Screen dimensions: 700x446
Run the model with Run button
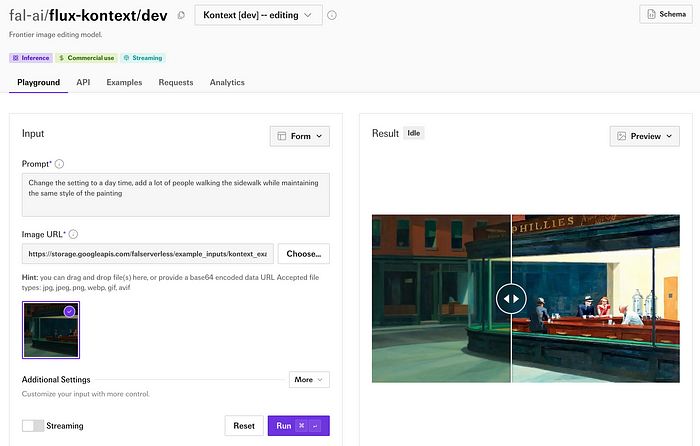tap(299, 426)
